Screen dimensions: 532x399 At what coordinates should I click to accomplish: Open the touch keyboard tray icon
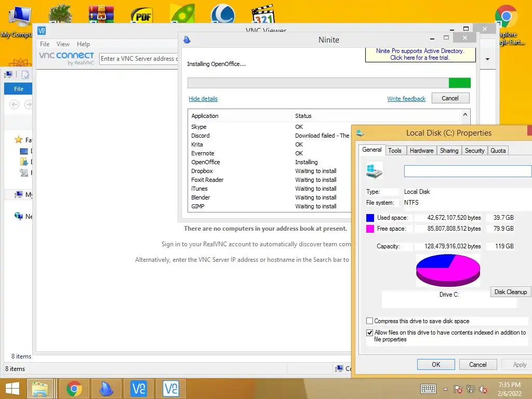pos(428,389)
